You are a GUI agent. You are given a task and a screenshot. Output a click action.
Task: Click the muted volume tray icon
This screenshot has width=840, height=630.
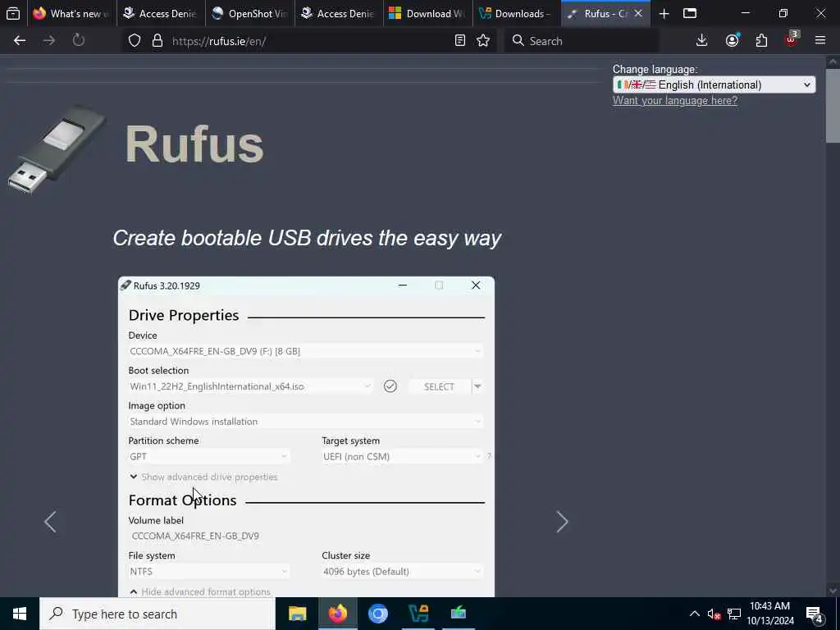(714, 614)
